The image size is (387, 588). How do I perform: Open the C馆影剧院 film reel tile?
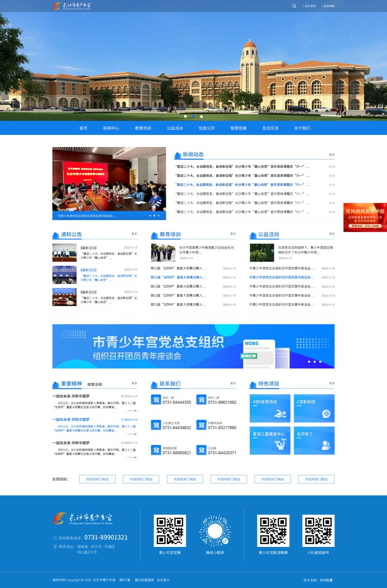click(314, 408)
